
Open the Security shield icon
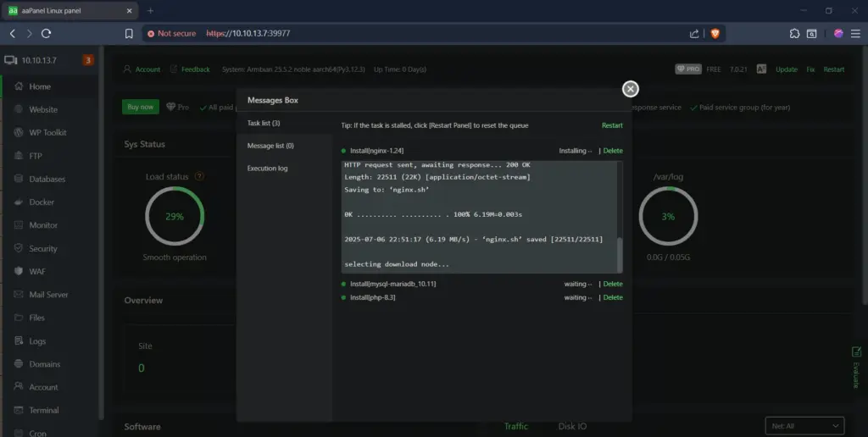pyautogui.click(x=19, y=248)
